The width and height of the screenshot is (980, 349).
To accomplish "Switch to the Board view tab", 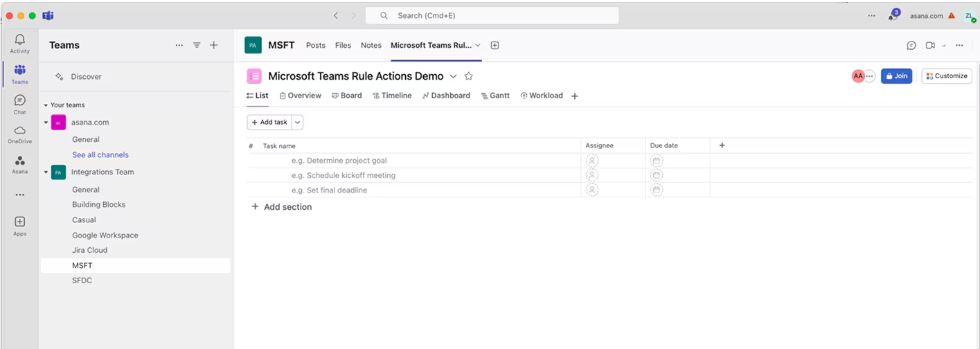I will coord(346,96).
